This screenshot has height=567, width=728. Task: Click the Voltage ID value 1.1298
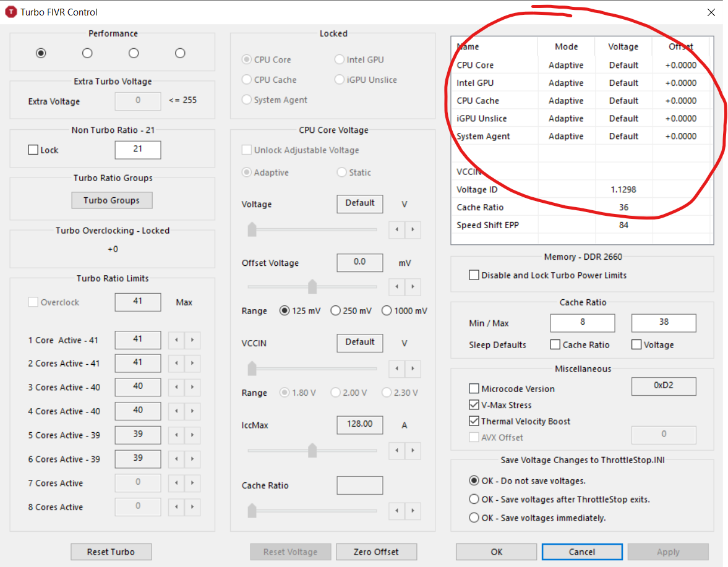pos(623,189)
